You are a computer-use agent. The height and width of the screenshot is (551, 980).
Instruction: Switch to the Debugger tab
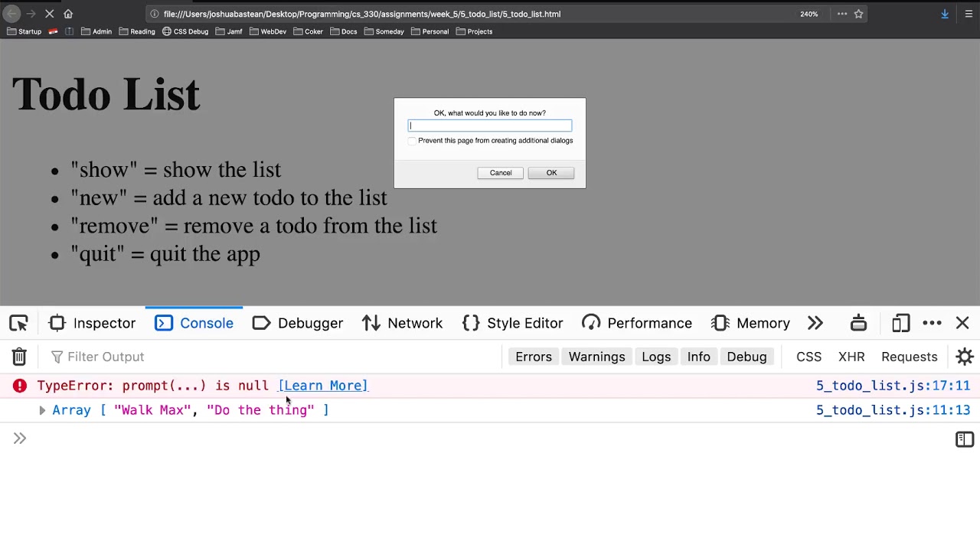coord(298,323)
